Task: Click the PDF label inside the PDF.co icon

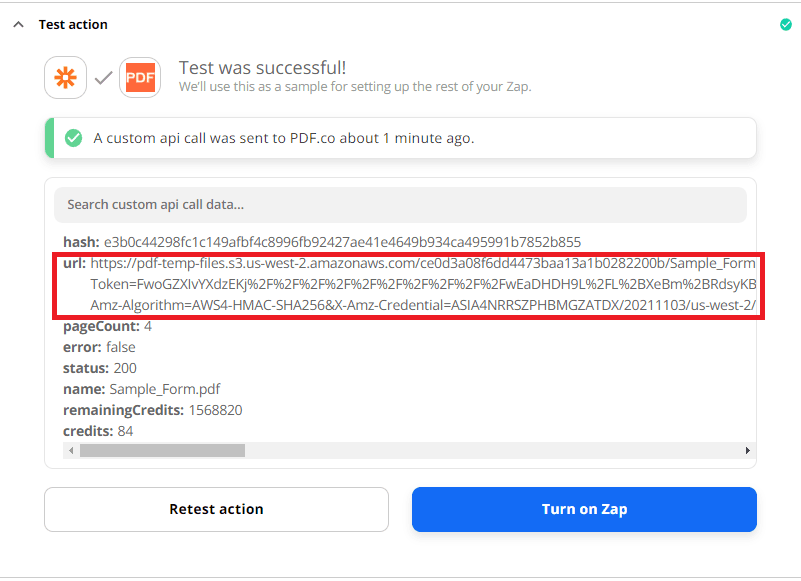Action: pos(140,79)
